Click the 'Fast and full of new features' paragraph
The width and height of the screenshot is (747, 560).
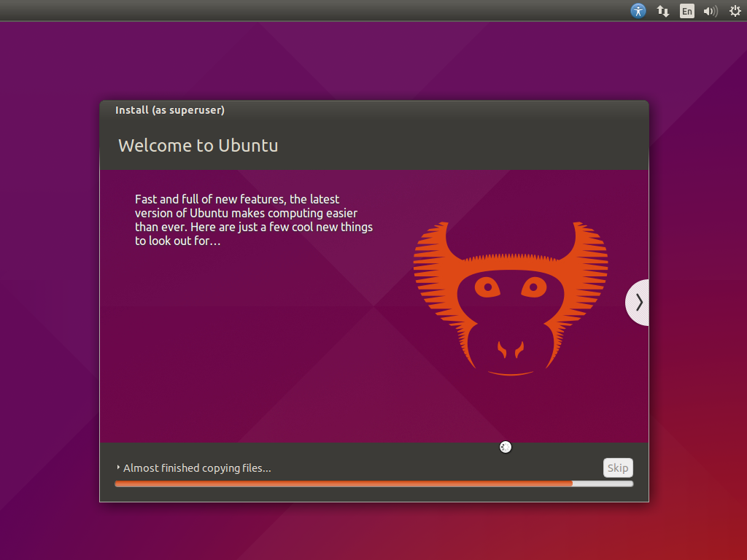click(253, 219)
